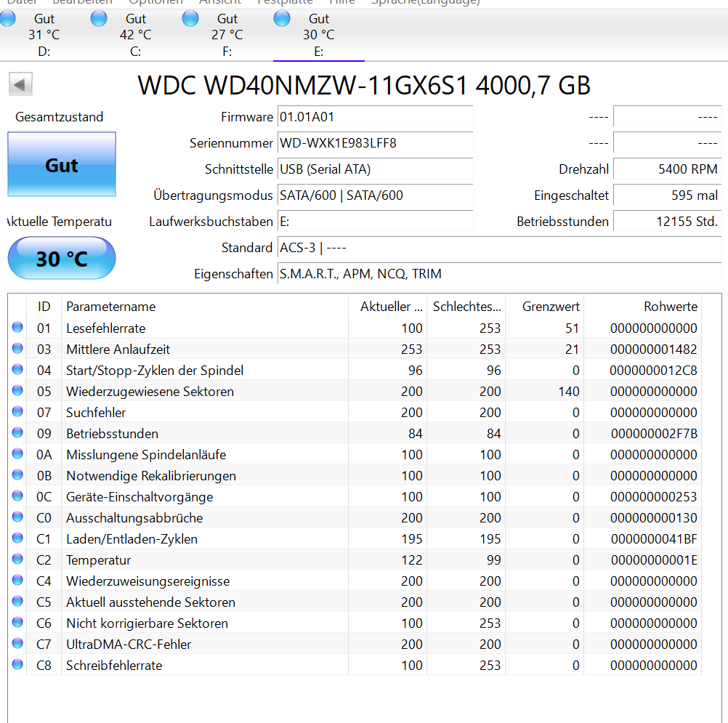The image size is (728, 723).
Task: Select the Mittlere Anlaufzeit parameter name
Action: point(118,350)
